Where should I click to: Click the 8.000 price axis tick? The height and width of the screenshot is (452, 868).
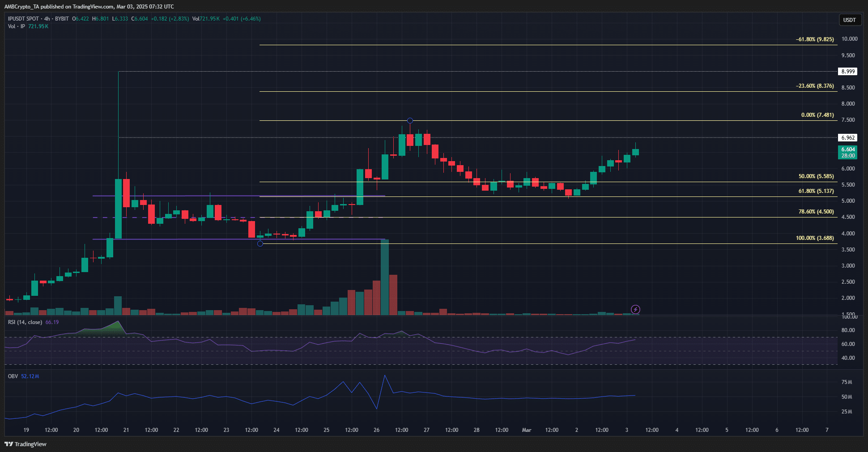(x=848, y=104)
